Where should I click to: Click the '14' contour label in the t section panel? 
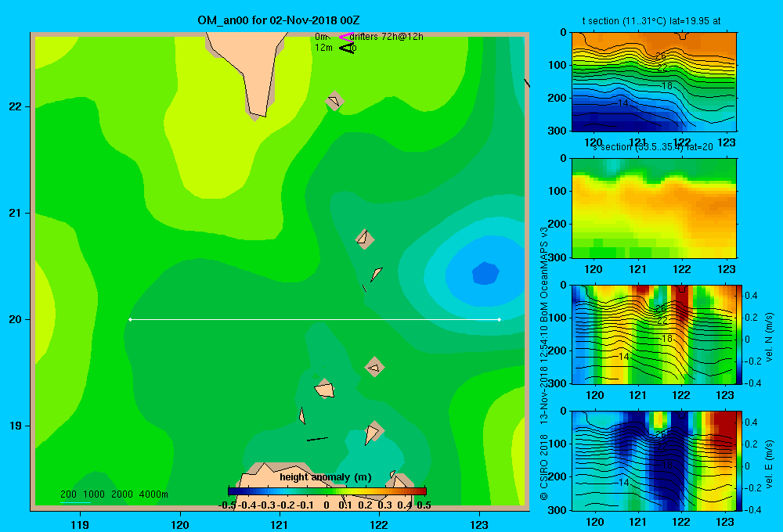[622, 103]
